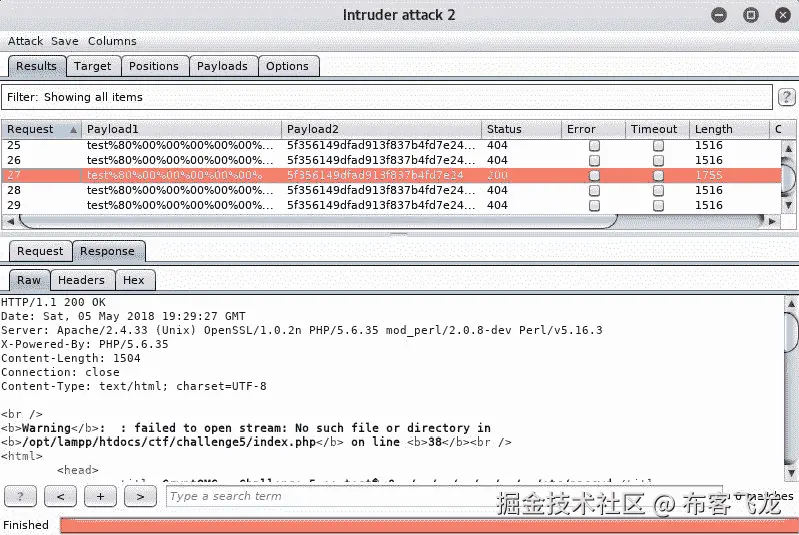The width and height of the screenshot is (799, 535).
Task: Sort by Error column header
Action: point(594,129)
